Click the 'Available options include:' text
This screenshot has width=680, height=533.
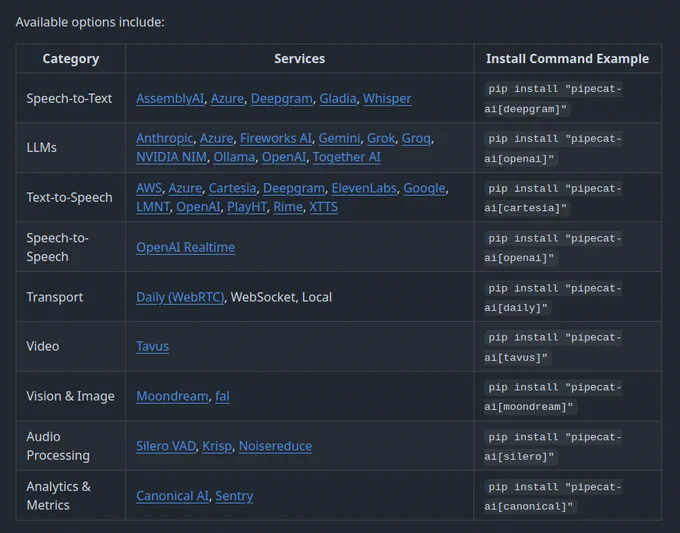click(90, 22)
